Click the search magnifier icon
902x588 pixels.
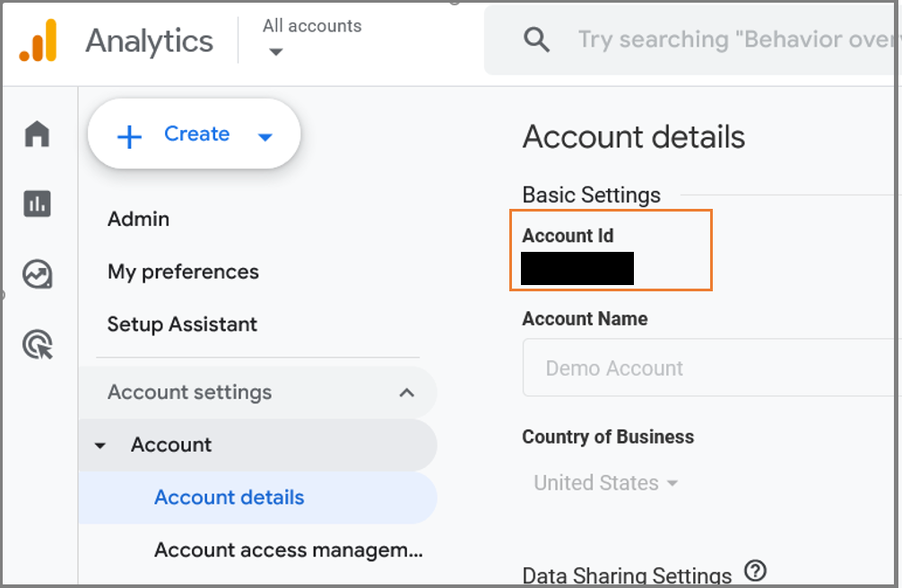(x=536, y=39)
